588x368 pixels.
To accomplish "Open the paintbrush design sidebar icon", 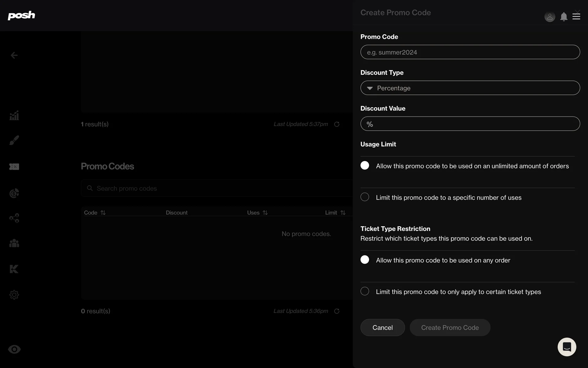I will 14,140.
